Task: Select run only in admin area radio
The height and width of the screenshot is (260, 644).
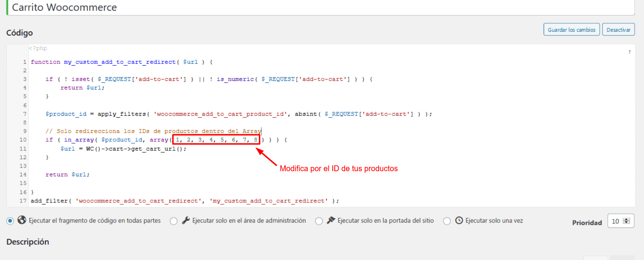Action: coord(174,221)
